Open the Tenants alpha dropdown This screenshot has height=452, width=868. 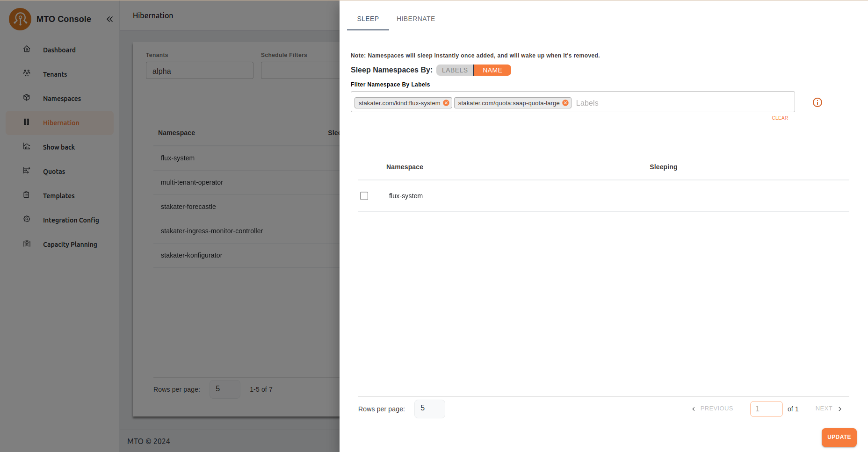point(199,71)
